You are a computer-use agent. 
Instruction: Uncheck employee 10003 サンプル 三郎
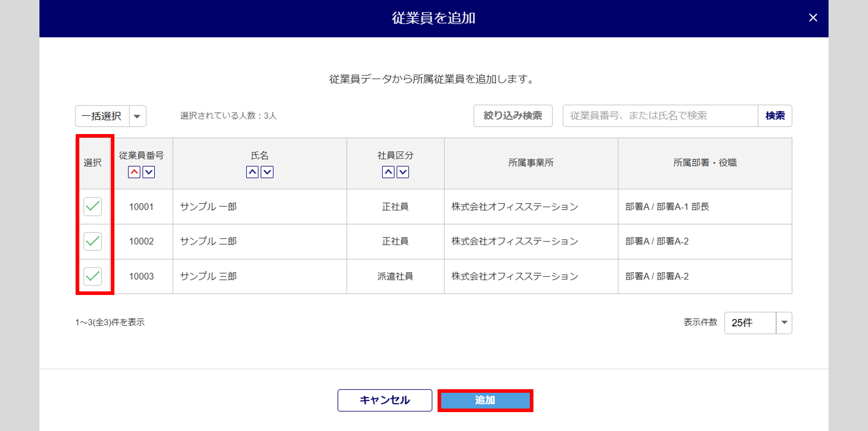pos(93,276)
